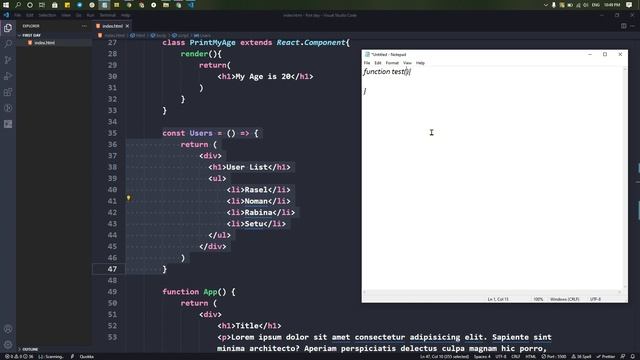Open the Run and Debug view
This screenshot has height=360, width=640.
pos(8,76)
